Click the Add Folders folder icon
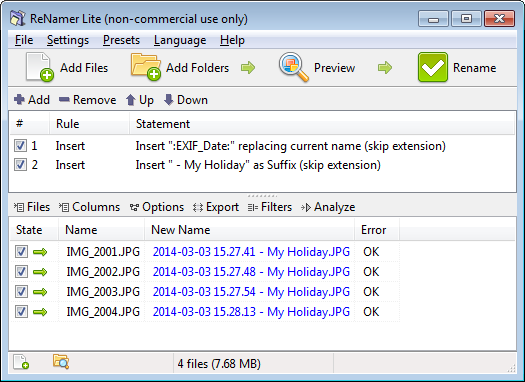Screen dimensions: 525x382 pos(146,67)
